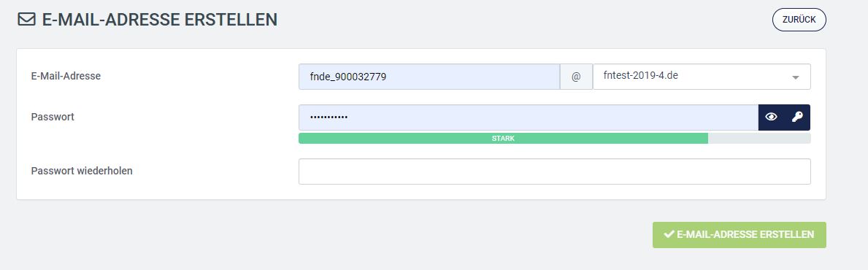Go back with the ZURÜCK button
The image size is (868, 270).
pyautogui.click(x=799, y=20)
